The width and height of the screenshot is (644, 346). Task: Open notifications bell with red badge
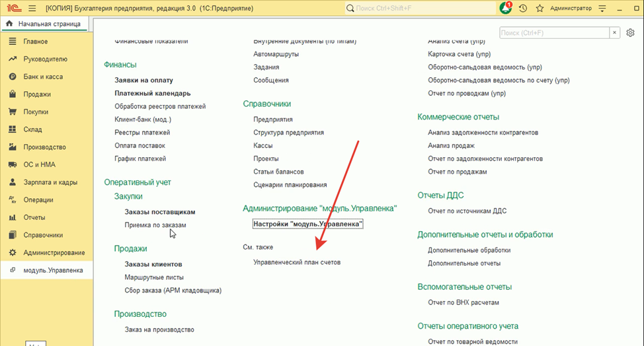pos(506,8)
